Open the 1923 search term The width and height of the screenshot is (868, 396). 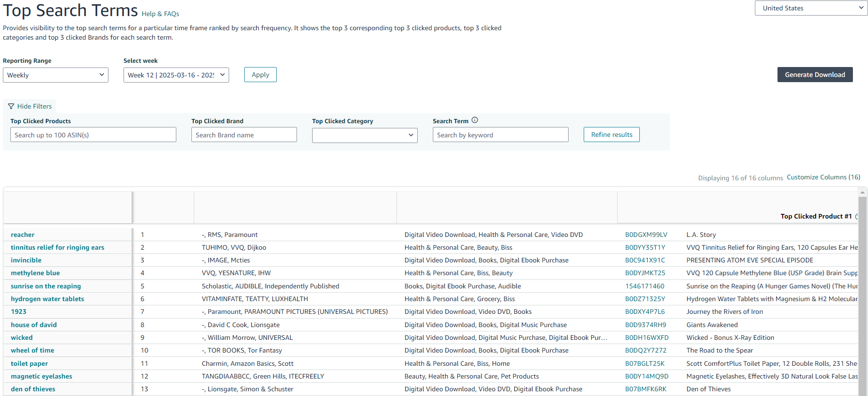18,312
